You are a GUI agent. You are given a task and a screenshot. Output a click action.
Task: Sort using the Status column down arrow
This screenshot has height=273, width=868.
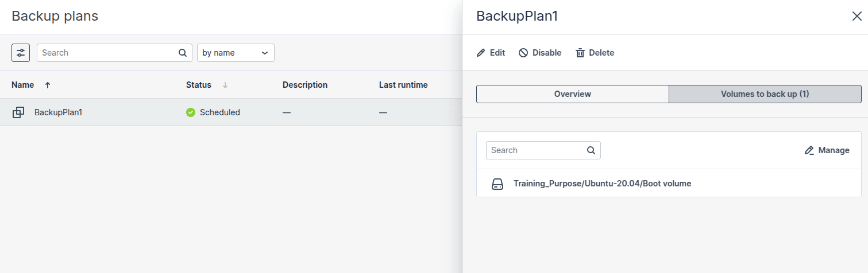(x=225, y=85)
